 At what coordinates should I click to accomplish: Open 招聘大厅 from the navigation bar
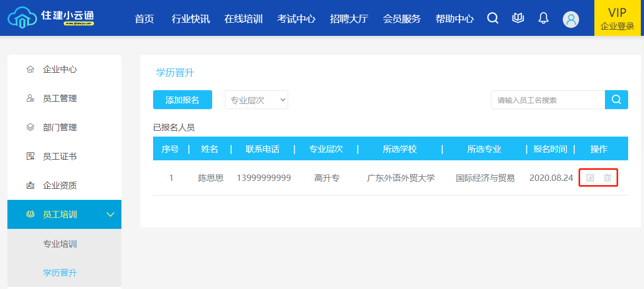click(x=349, y=19)
